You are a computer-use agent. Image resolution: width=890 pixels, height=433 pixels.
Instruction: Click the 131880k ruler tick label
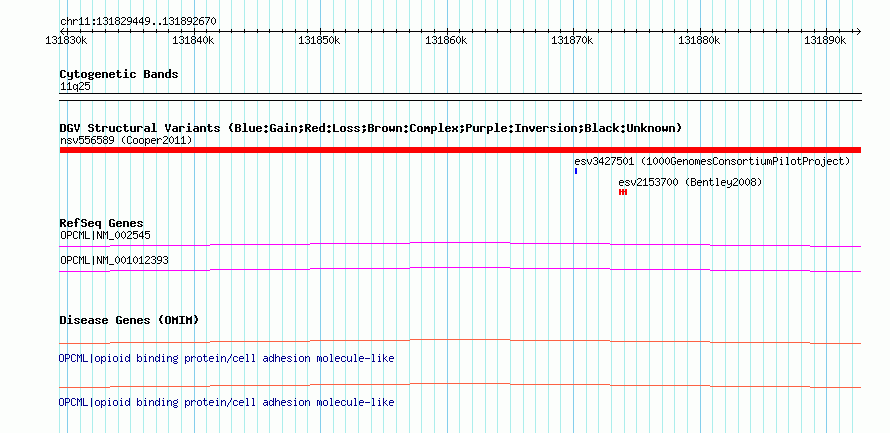coord(699,41)
